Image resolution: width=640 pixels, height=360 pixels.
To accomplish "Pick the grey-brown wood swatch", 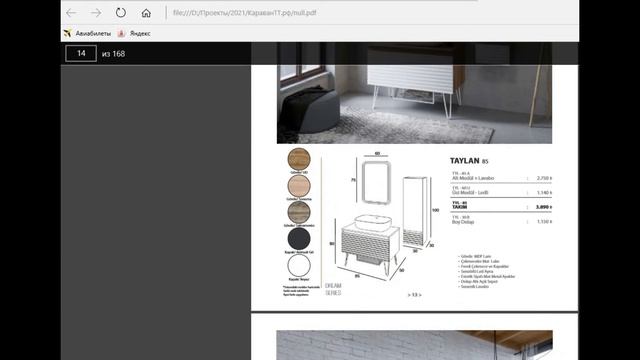I will (x=299, y=212).
